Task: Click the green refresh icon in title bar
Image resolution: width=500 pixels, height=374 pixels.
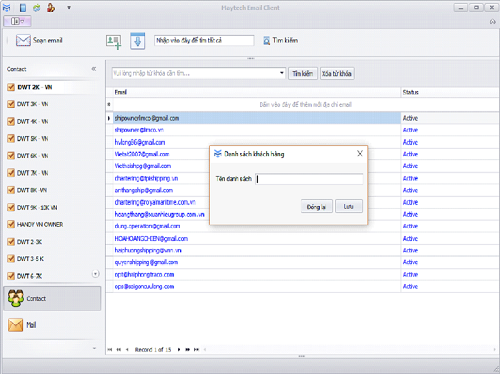Action: point(37,7)
